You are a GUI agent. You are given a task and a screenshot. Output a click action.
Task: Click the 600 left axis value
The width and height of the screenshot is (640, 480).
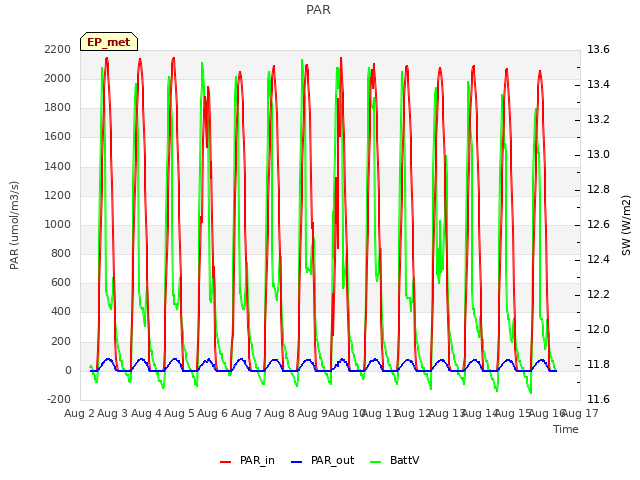pos(61,282)
